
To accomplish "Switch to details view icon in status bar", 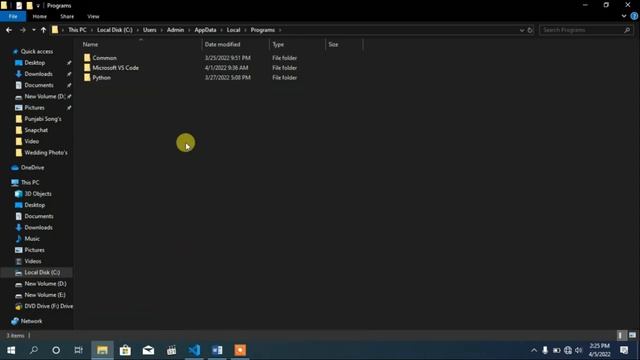I will click(x=620, y=336).
